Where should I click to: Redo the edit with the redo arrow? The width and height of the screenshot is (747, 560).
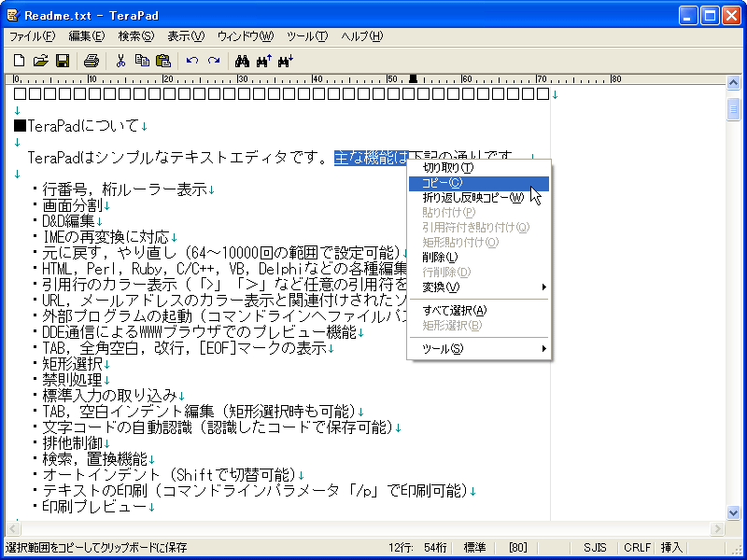(x=214, y=61)
